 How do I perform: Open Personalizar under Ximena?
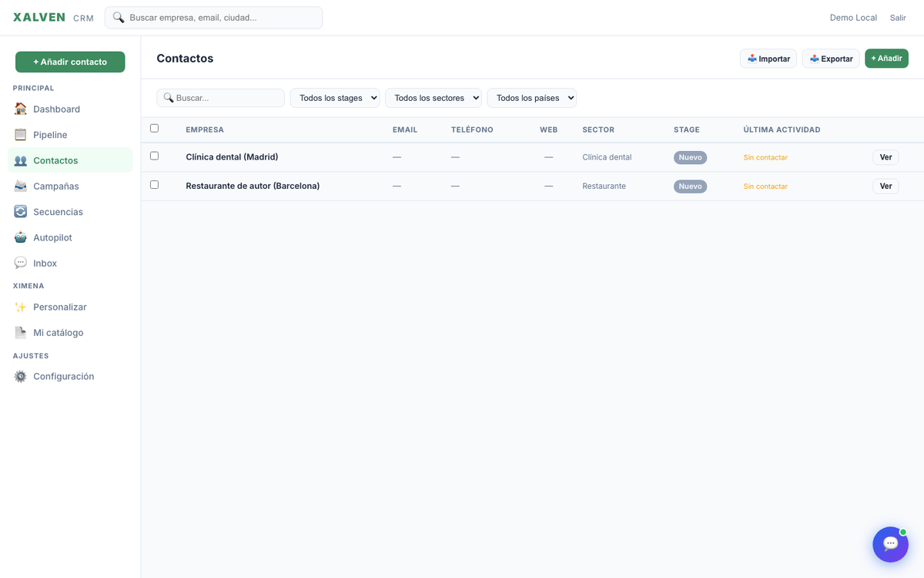pos(70,307)
